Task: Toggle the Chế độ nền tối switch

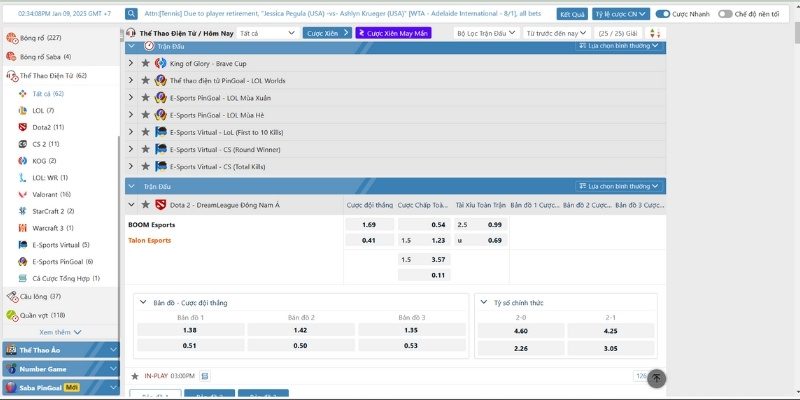Action: 725,14
